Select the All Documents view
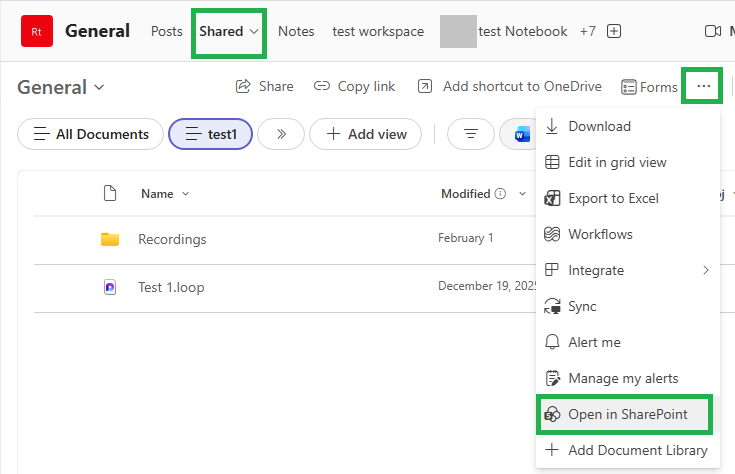This screenshot has width=735, height=474. [90, 134]
